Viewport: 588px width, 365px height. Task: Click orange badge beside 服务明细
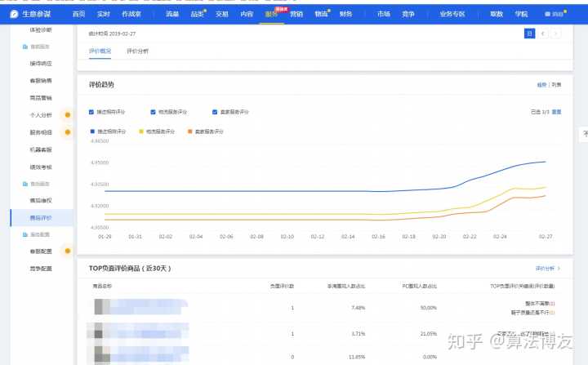[67, 132]
